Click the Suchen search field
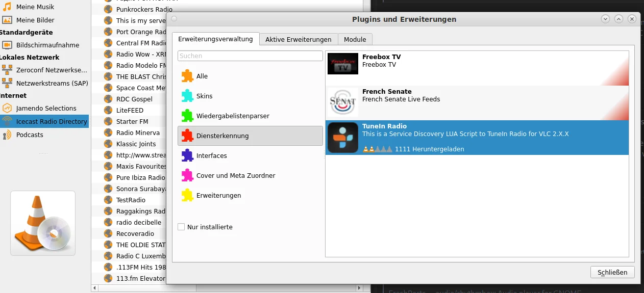The image size is (644, 293). click(x=250, y=56)
